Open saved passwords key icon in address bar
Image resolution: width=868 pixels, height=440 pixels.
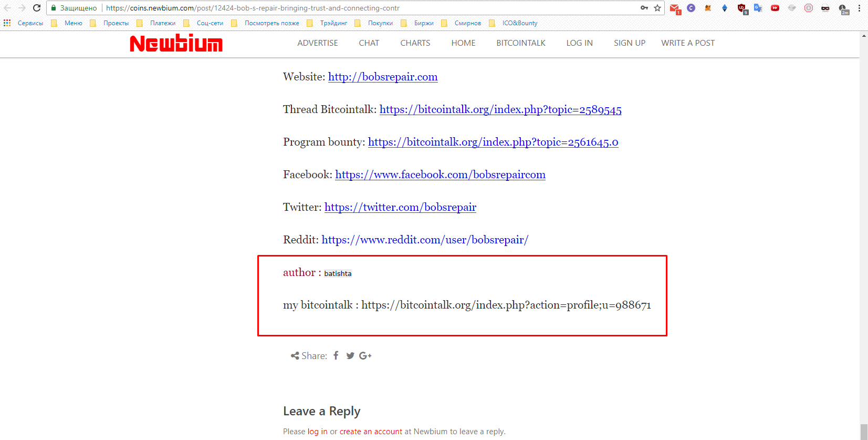click(644, 8)
